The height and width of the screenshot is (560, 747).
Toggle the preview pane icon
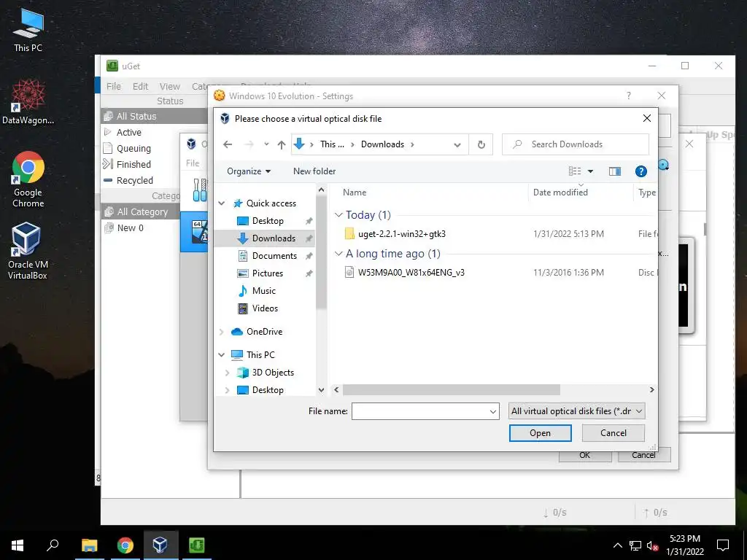click(x=614, y=171)
